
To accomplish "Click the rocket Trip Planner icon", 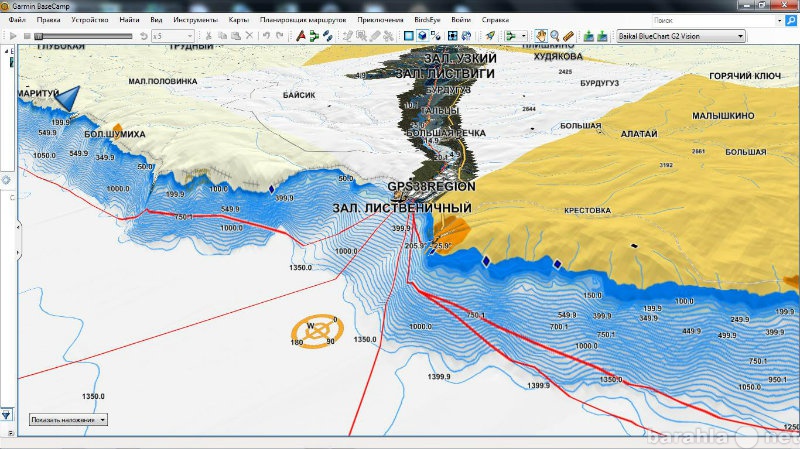I will tap(490, 36).
